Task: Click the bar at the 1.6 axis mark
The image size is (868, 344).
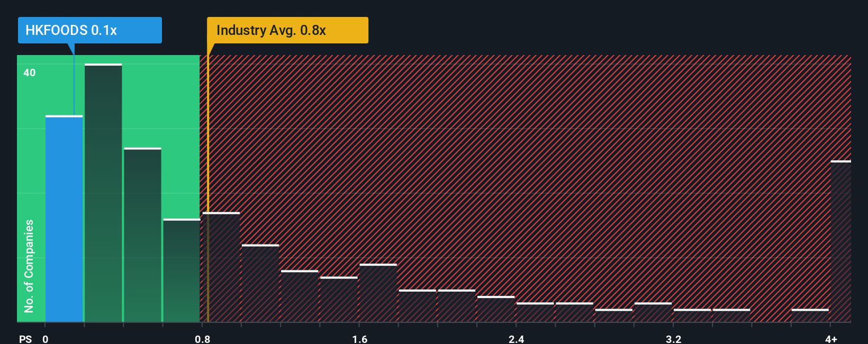Action: point(378,293)
